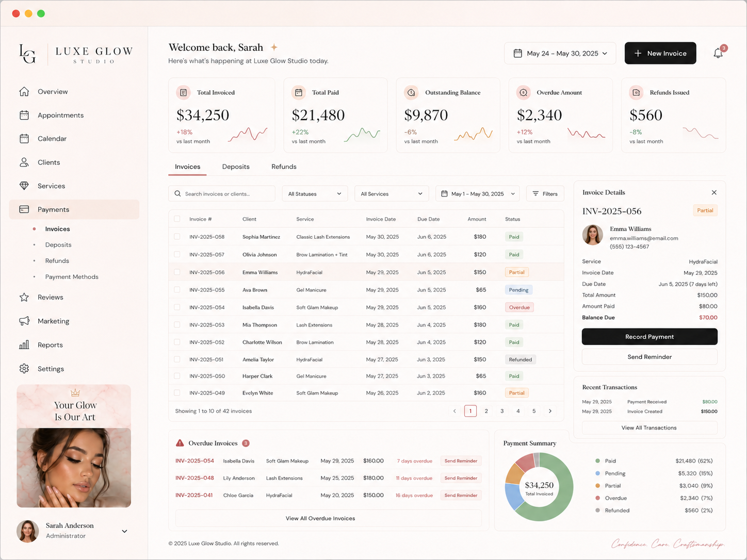Select checkbox for INV-2025-057
The image size is (747, 560).
(177, 254)
